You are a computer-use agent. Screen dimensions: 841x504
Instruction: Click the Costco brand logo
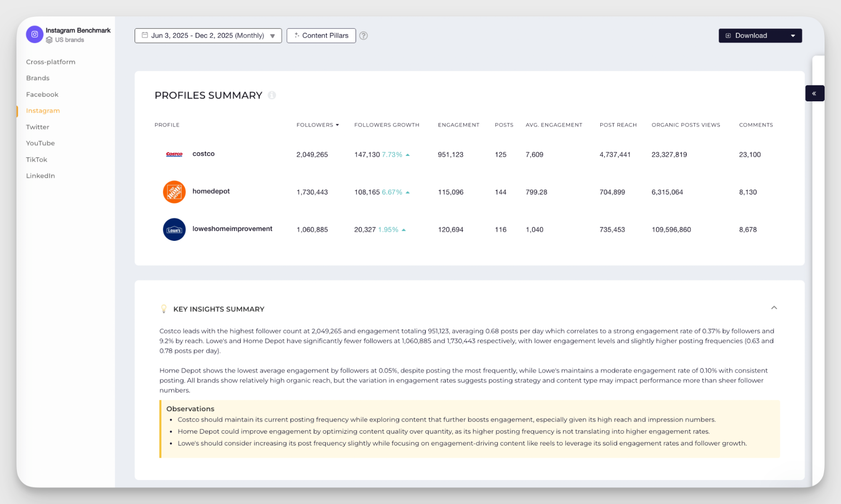pyautogui.click(x=174, y=154)
